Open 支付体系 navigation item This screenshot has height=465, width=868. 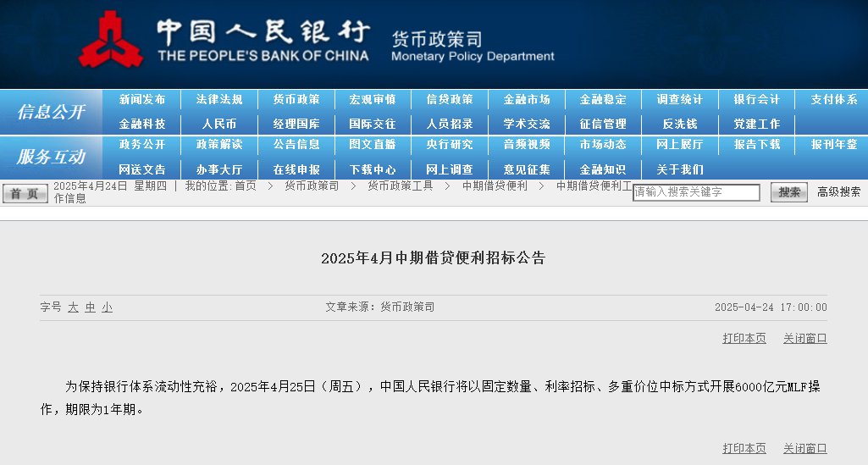click(x=833, y=100)
